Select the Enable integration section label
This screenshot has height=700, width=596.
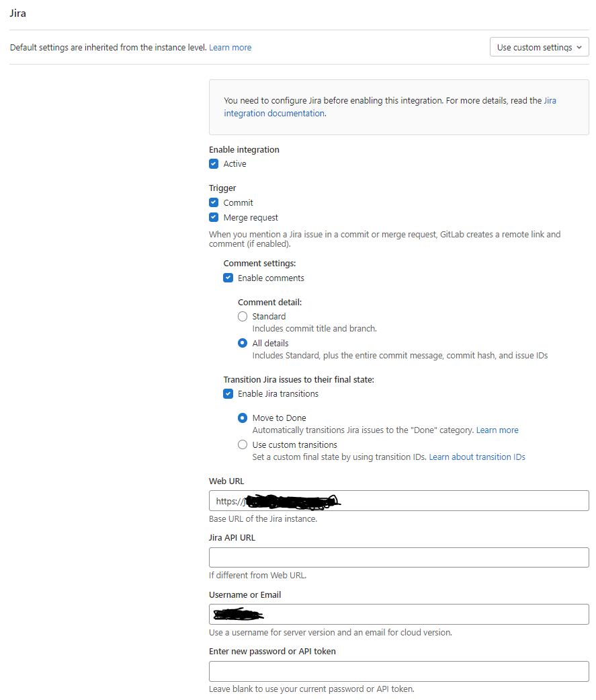[244, 149]
